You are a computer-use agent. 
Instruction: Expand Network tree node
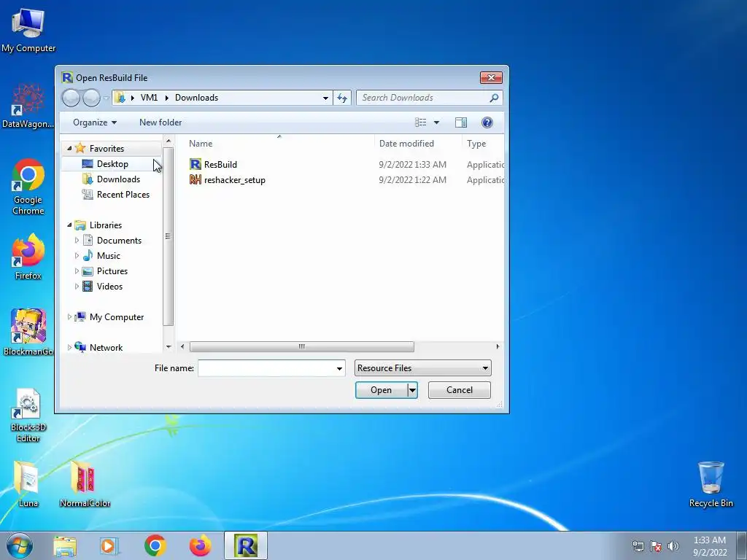pos(69,348)
